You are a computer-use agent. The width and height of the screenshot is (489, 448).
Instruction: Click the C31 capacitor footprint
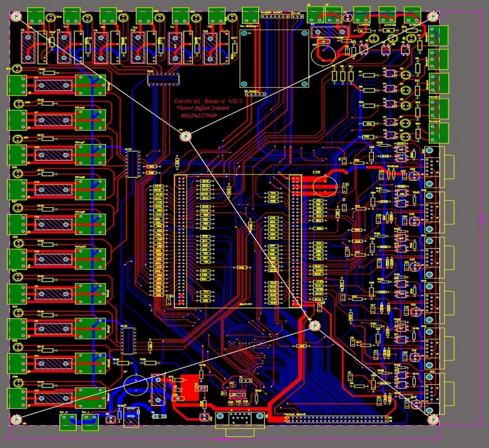[x=345, y=190]
